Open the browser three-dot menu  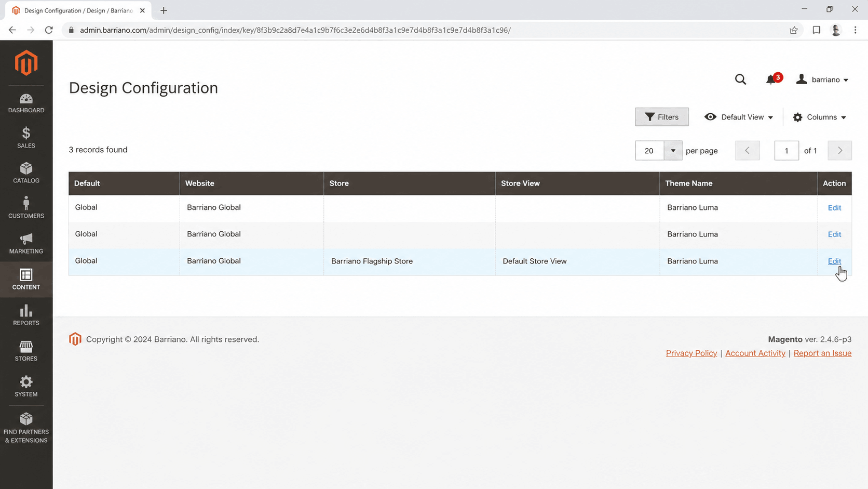856,30
